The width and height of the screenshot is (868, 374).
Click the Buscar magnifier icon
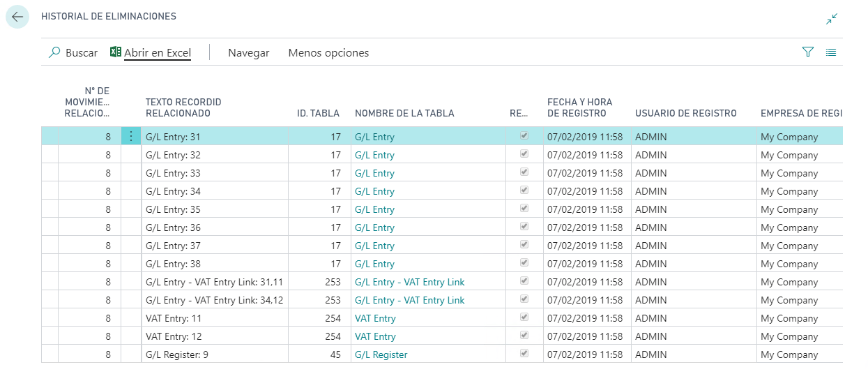54,52
